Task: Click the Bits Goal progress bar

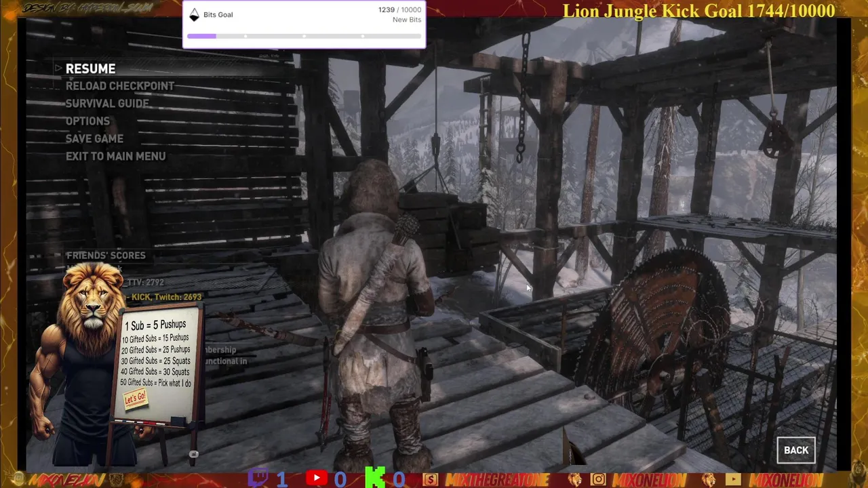Action: click(304, 36)
